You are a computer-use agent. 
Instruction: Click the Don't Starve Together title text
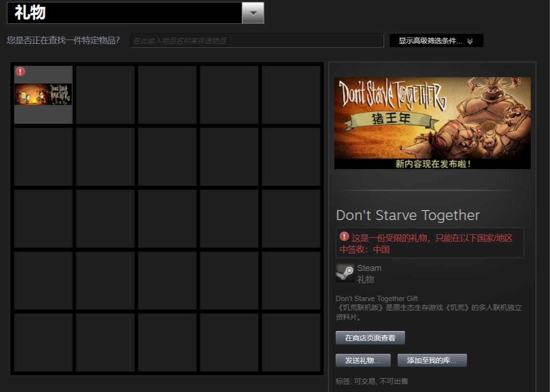tap(407, 215)
